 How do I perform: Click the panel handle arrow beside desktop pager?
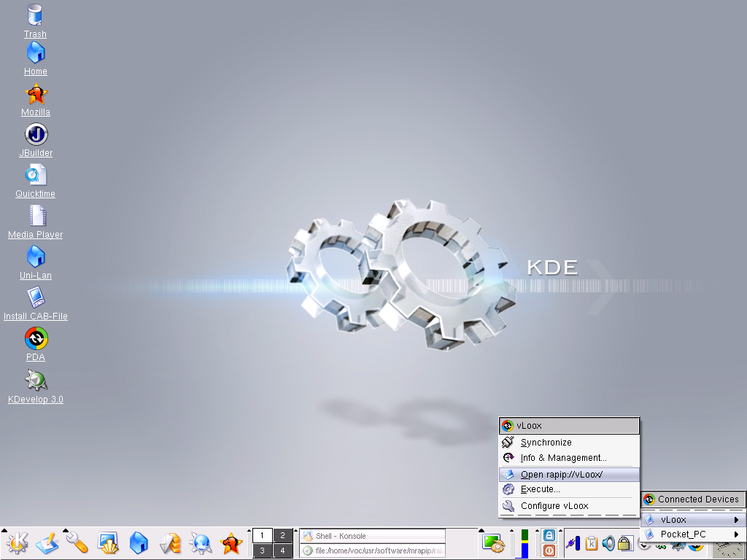click(x=249, y=530)
